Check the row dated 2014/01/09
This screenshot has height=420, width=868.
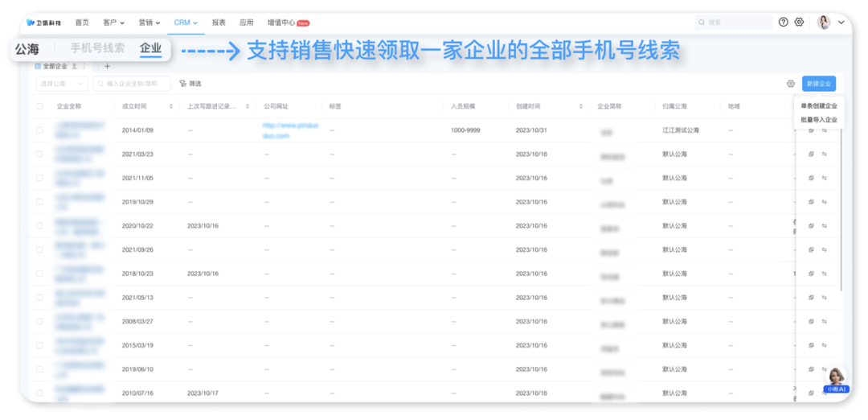(40, 130)
